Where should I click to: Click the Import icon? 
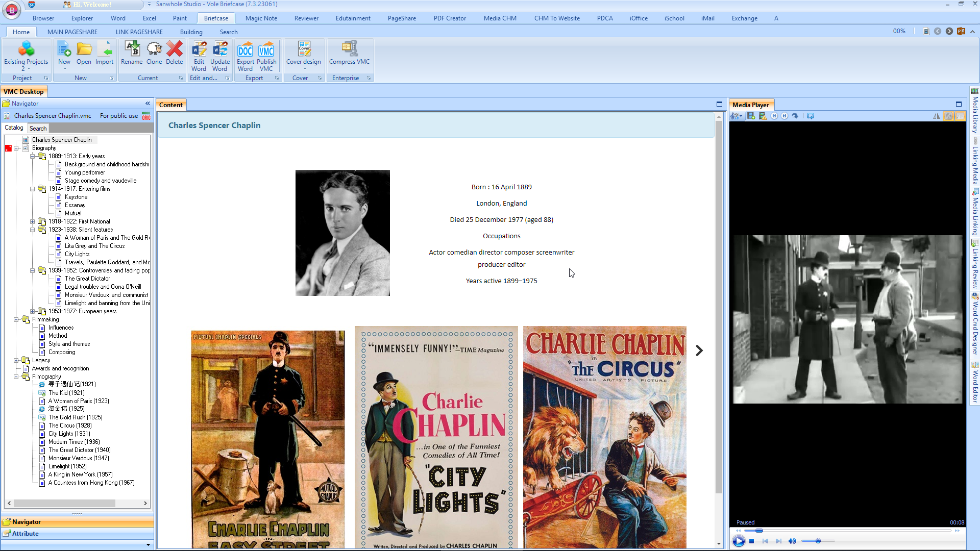click(x=105, y=49)
